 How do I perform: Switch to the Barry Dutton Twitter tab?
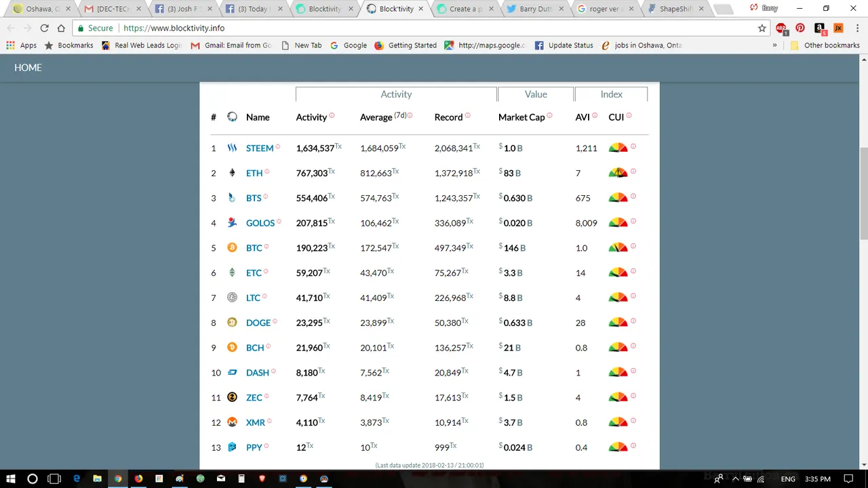pos(536,9)
